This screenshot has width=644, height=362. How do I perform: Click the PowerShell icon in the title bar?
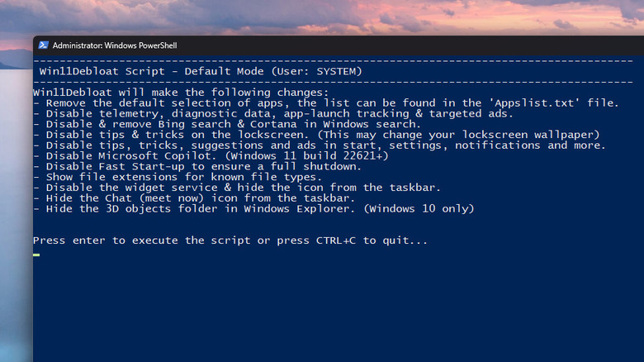43,46
